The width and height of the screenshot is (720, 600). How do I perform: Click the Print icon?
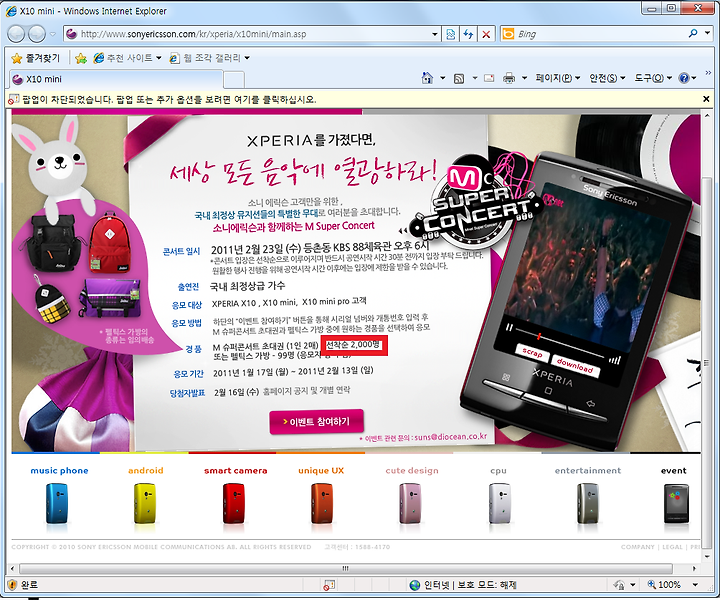coord(509,78)
